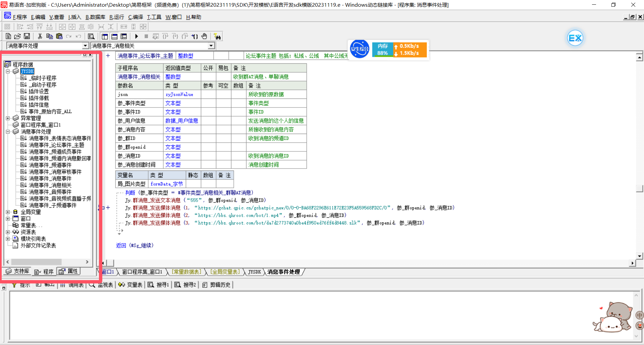Image resolution: width=644 pixels, height=345 pixels.
Task: Open the C.编译 menu
Action: click(135, 17)
